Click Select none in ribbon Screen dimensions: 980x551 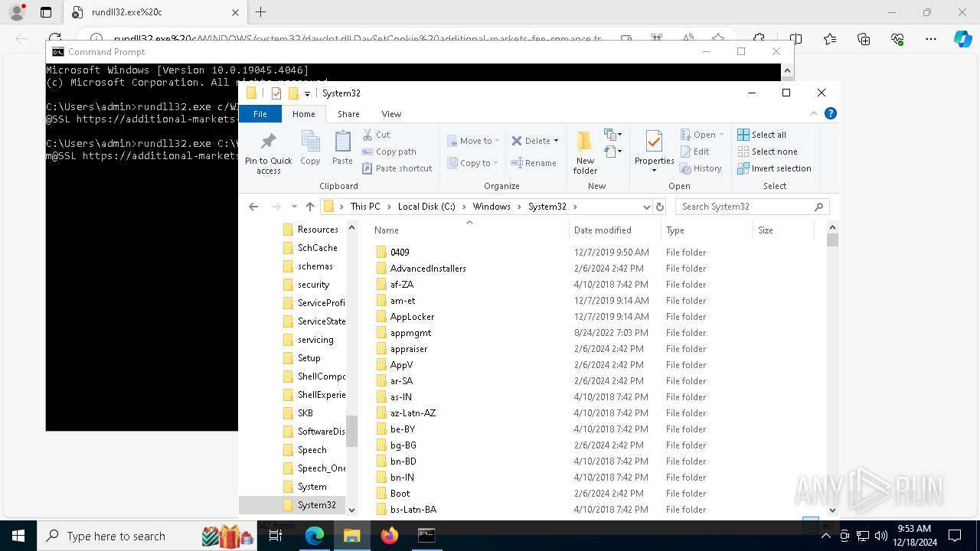[x=767, y=152]
